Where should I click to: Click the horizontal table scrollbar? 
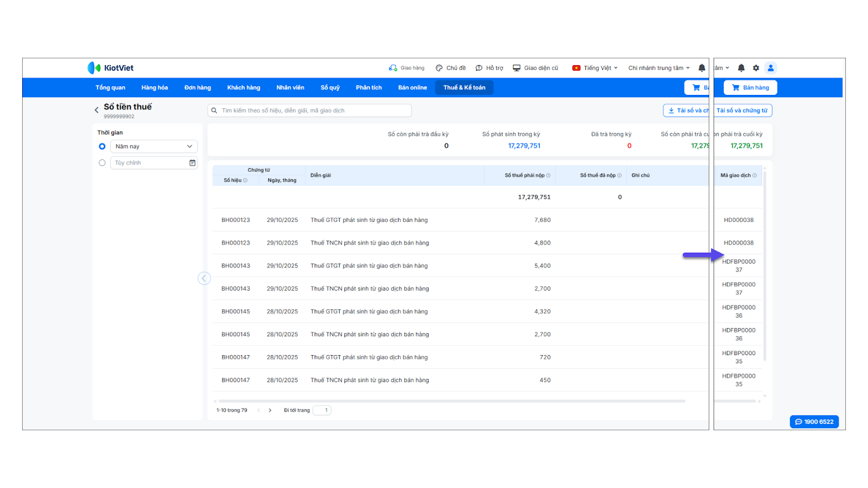click(x=450, y=401)
